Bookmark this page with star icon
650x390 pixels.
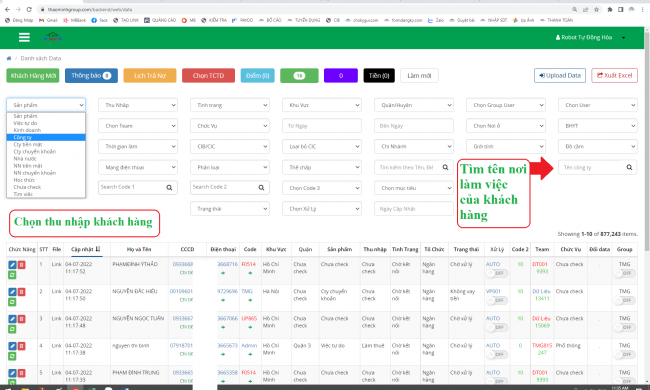597,9
